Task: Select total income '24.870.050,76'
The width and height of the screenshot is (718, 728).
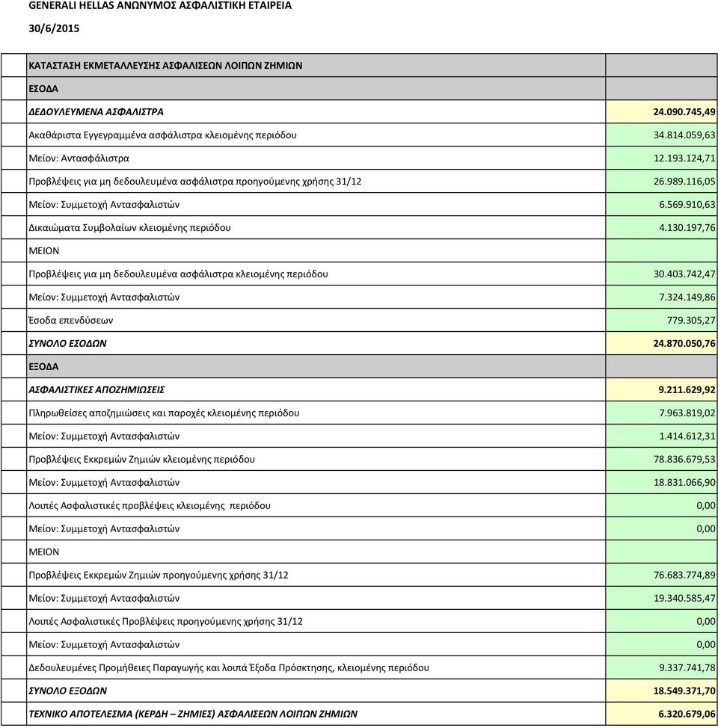Action: tap(684, 344)
